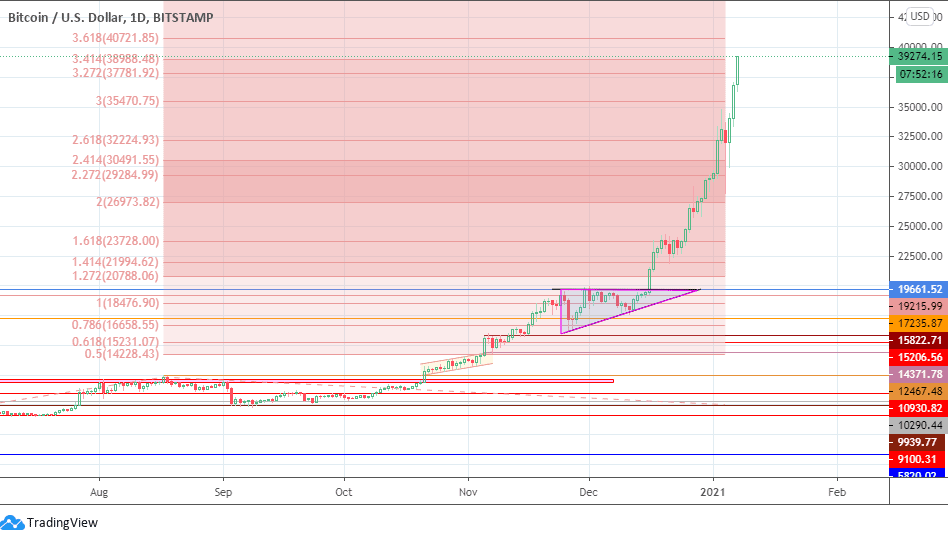
Task: Click the dark red 15822.71 price tag
Action: click(919, 340)
